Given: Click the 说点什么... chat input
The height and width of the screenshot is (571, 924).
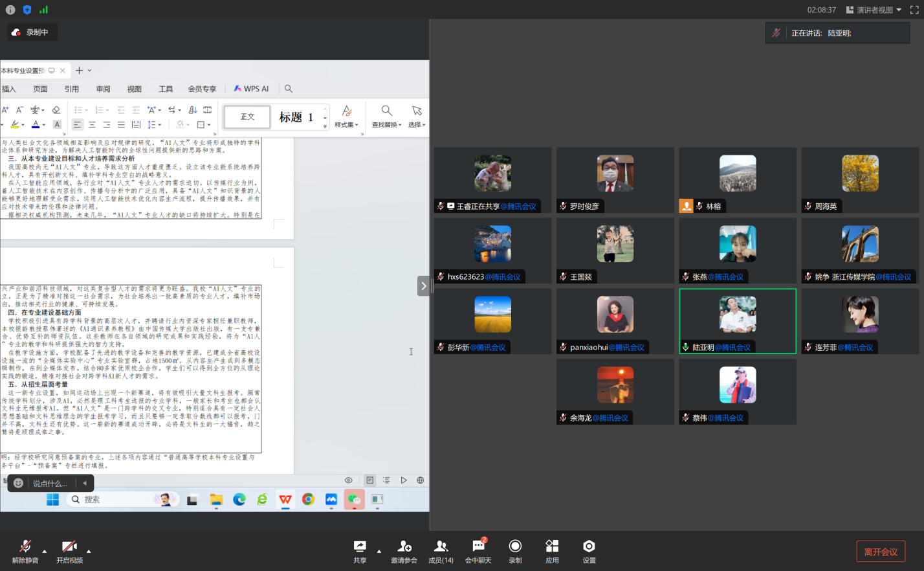Looking at the screenshot, I should tap(50, 483).
